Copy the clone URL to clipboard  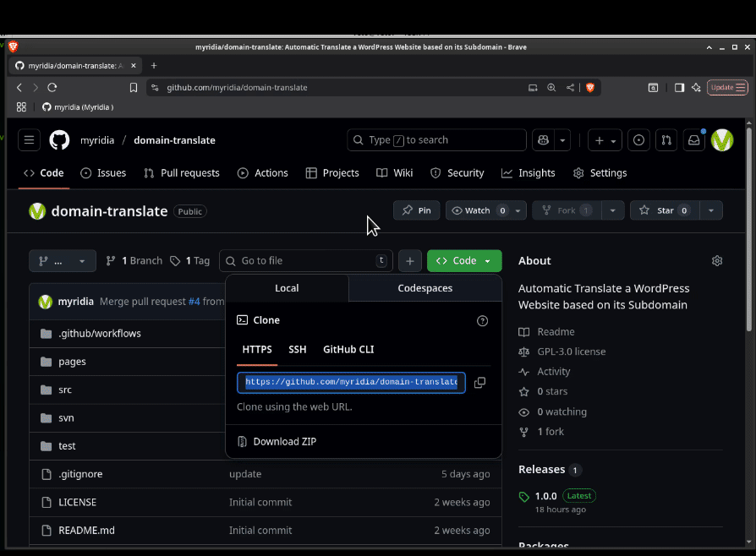(x=479, y=383)
